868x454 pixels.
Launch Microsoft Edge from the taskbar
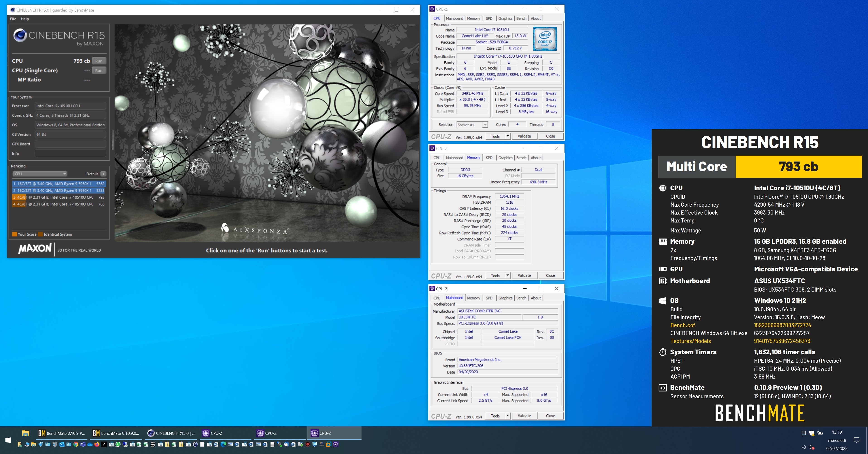pos(223,444)
